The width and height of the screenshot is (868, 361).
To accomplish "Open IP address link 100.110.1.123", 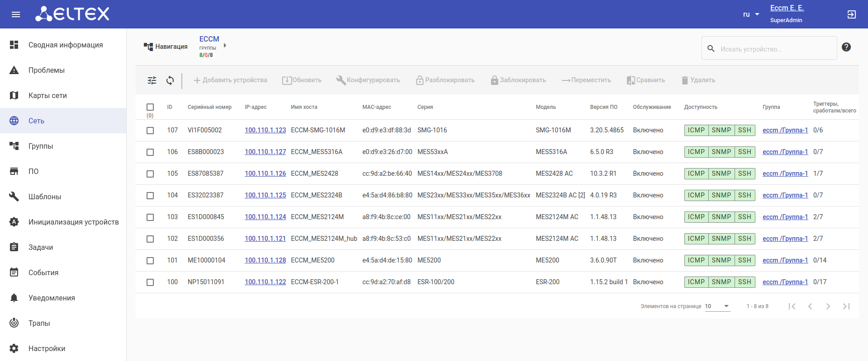I will click(265, 130).
